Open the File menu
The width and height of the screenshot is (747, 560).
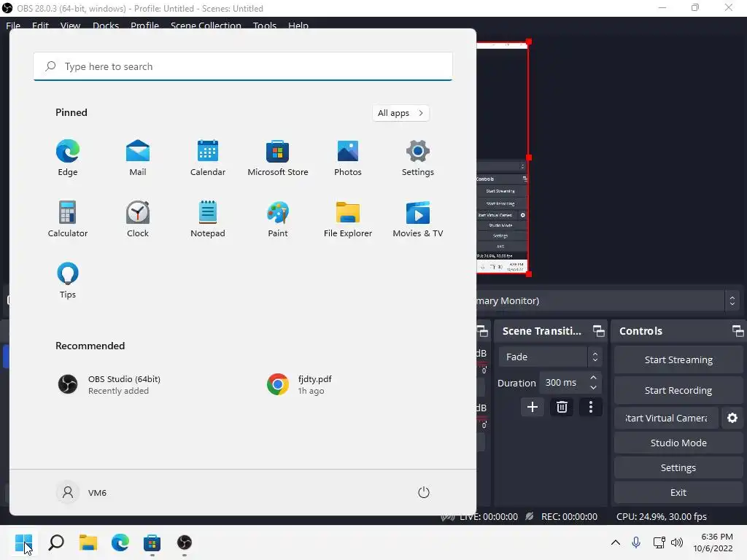point(13,26)
